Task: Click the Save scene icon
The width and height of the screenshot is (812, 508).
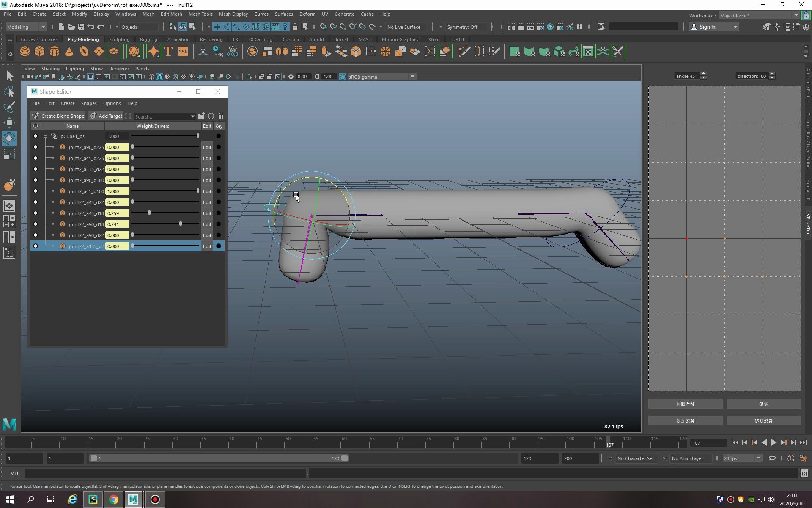Action: (x=81, y=27)
